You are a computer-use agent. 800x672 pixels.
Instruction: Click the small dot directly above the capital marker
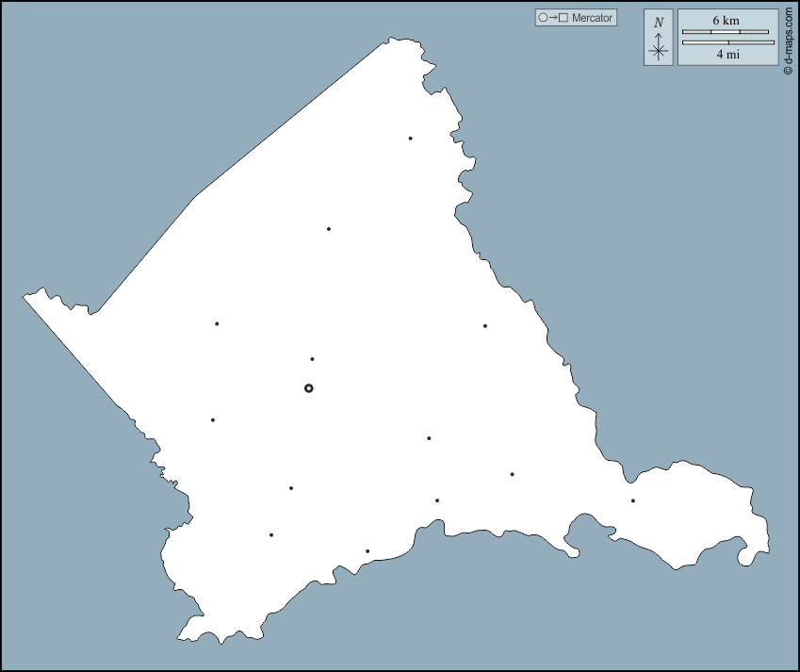point(312,359)
